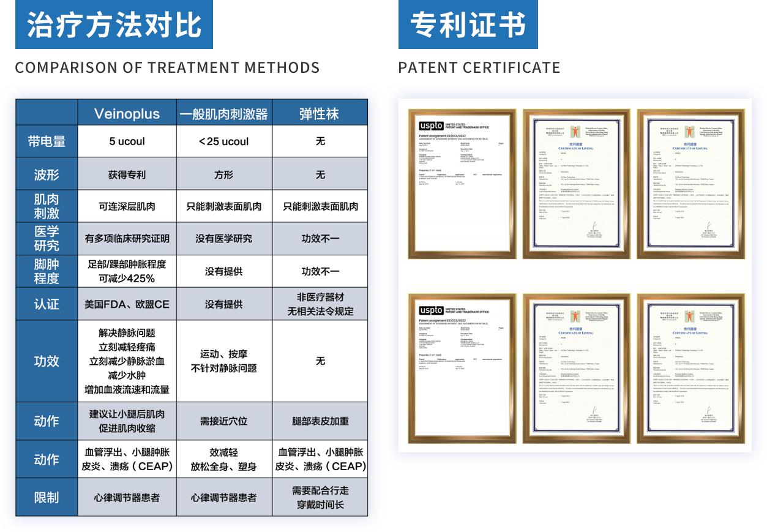Click the 运动、按摩 不针对静脉问题 cell
767x532 pixels.
tap(224, 361)
